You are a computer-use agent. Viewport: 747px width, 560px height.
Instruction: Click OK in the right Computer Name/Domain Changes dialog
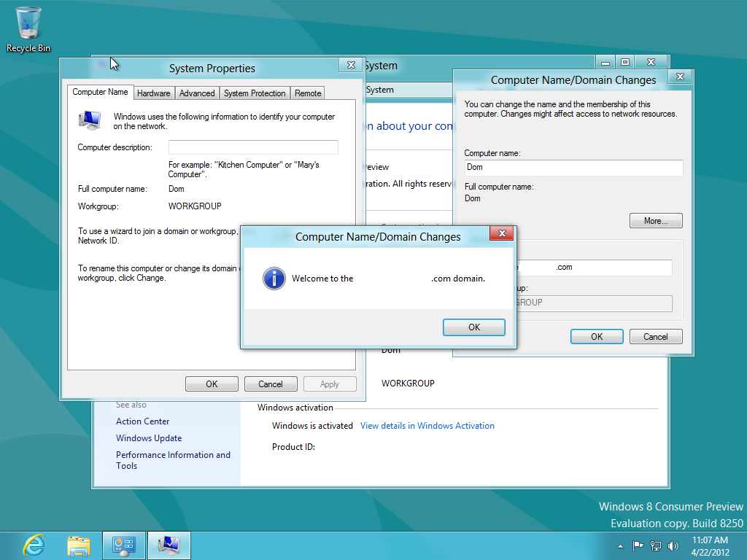point(597,337)
